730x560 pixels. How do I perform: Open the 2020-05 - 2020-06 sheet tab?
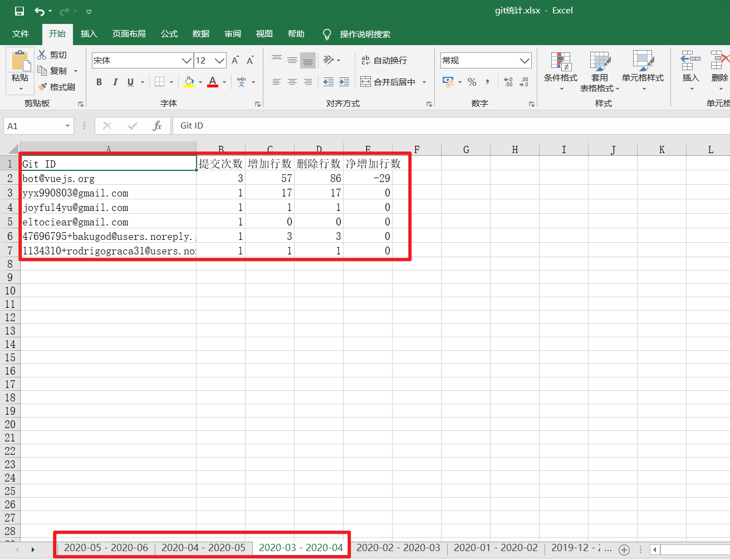click(106, 548)
